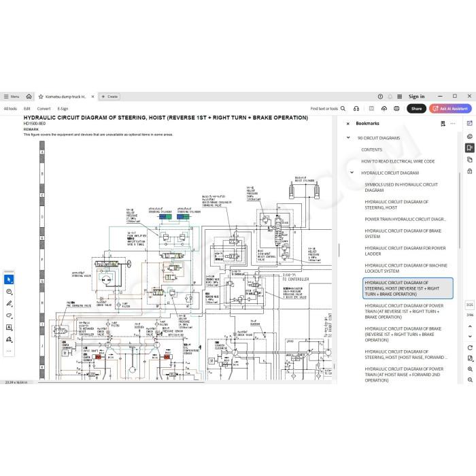Zoom in with magnifier plus icon
The width and height of the screenshot is (476, 476).
pos(470,369)
